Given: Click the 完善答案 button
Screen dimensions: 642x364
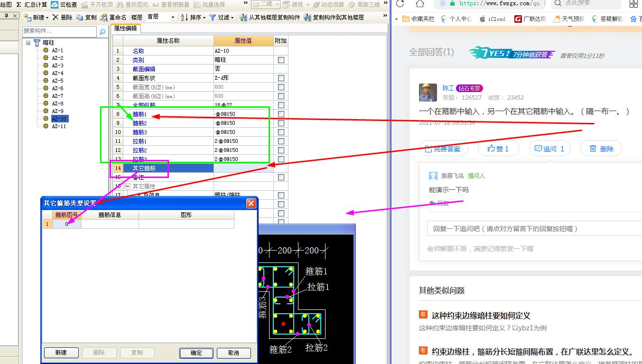Looking at the screenshot, I should coord(443,149).
